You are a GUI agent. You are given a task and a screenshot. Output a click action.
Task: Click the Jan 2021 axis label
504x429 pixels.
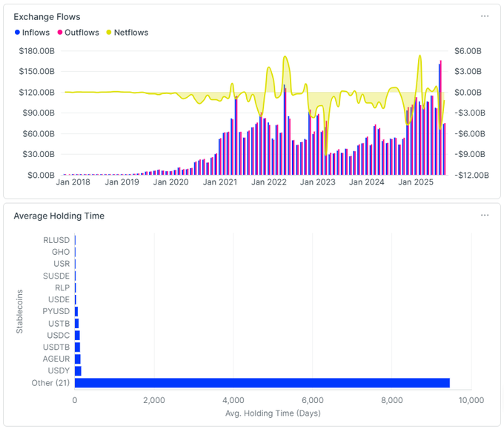(x=220, y=182)
